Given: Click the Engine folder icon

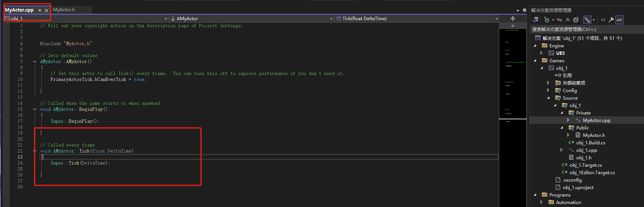Looking at the screenshot, I should (545, 46).
